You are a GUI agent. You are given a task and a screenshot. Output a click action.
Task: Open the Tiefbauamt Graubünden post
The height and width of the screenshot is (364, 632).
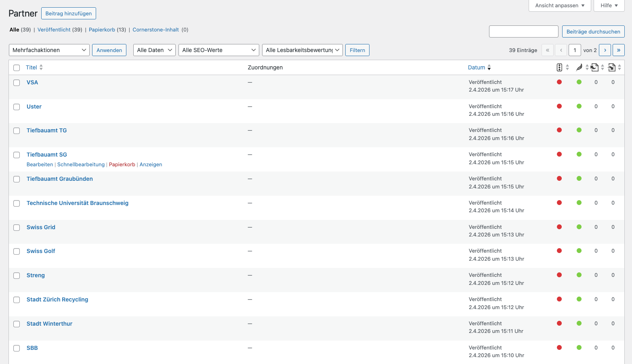(60, 179)
